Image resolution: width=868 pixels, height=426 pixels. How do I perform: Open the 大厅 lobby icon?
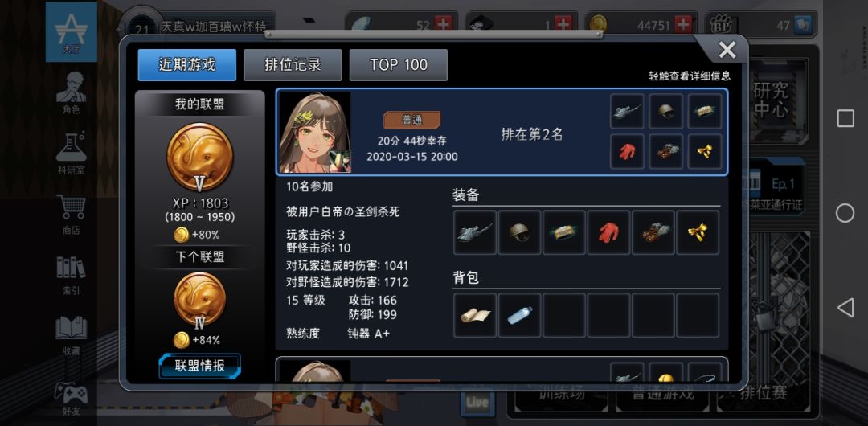tap(72, 32)
